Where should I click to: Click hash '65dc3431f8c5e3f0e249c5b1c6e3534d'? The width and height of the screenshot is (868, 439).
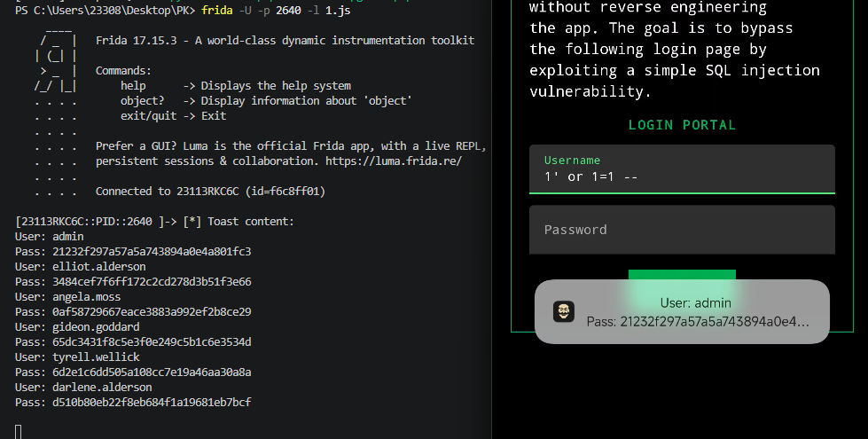click(152, 342)
